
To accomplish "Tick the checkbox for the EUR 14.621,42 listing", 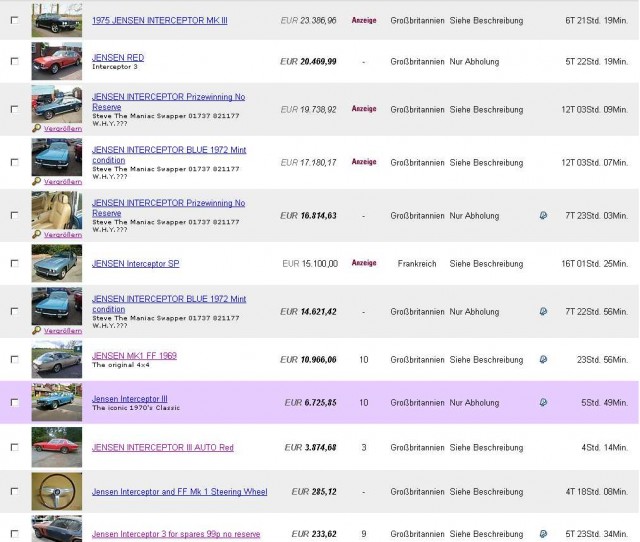I will (15, 311).
